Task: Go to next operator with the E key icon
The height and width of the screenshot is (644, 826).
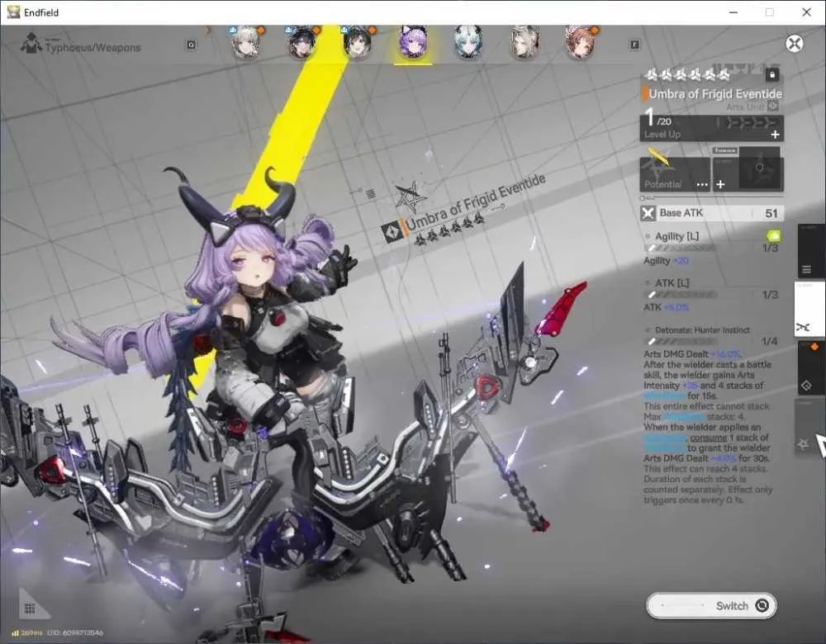Action: [x=634, y=45]
